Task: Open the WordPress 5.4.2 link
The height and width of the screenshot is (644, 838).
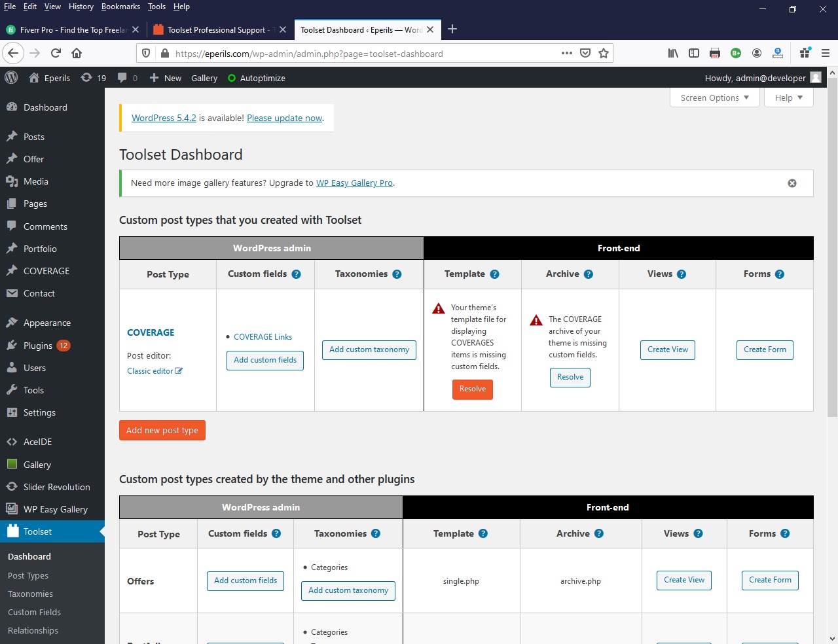Action: click(x=164, y=118)
